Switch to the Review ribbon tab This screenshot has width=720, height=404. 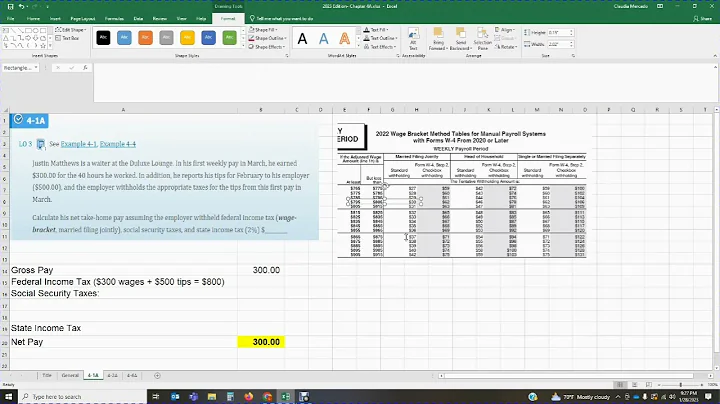click(x=160, y=19)
